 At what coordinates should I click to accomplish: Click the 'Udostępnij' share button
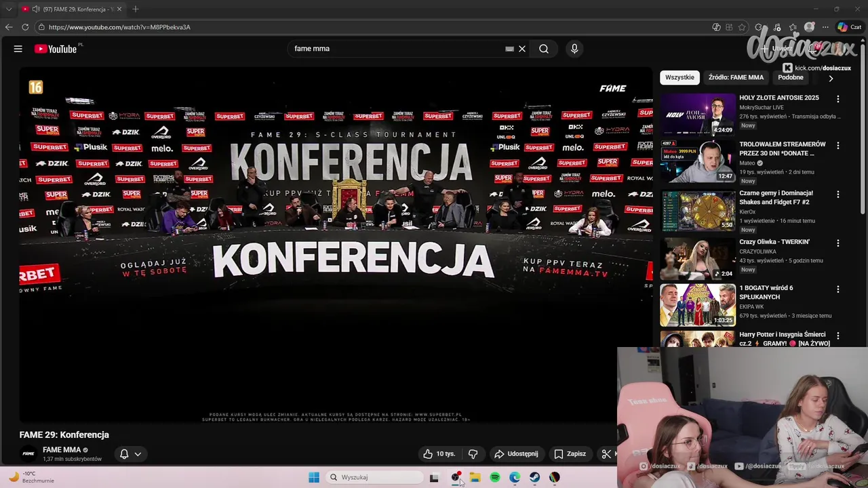pyautogui.click(x=516, y=454)
